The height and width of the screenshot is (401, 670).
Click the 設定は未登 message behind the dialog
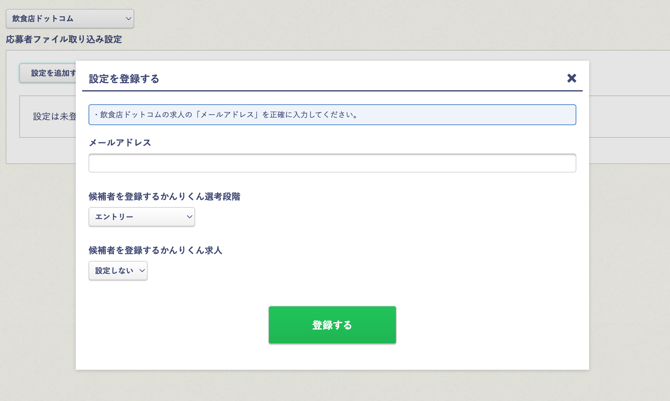pos(54,116)
